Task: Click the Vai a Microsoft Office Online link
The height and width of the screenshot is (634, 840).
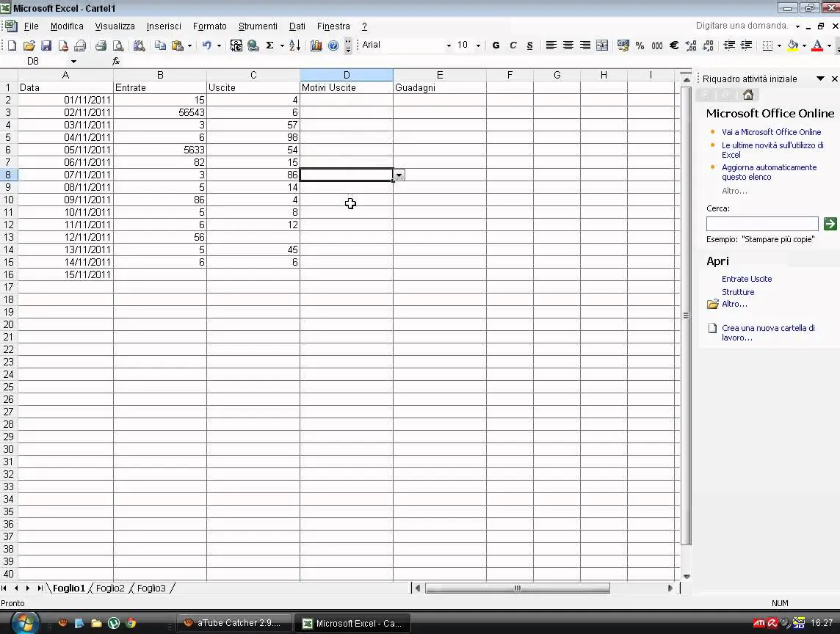Action: point(771,132)
